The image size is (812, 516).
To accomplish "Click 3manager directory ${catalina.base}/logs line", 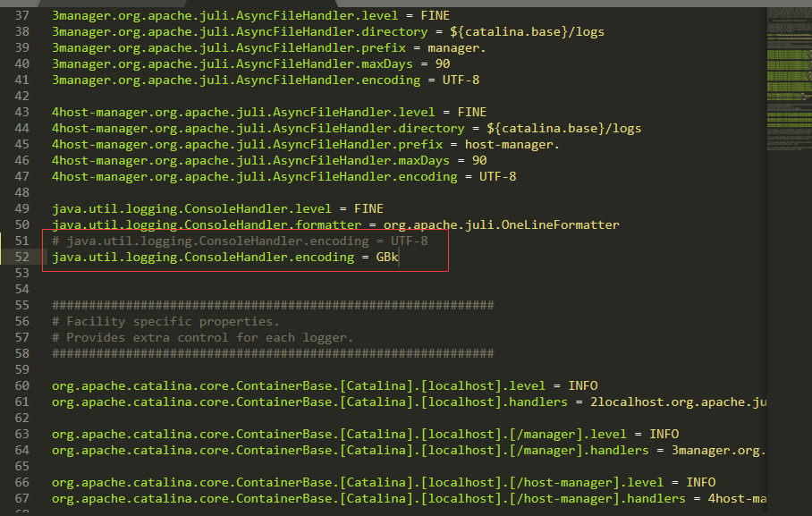I will 328,31.
